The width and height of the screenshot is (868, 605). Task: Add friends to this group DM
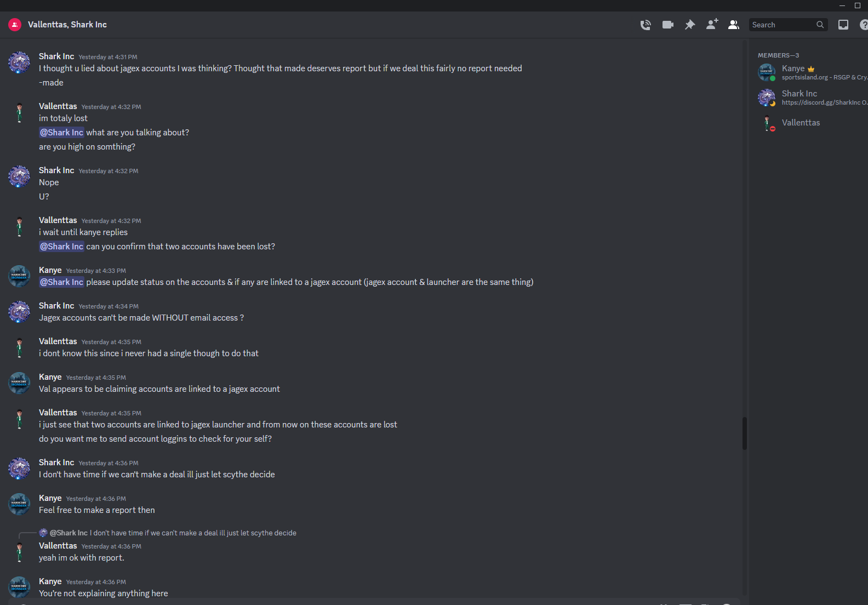tap(712, 24)
